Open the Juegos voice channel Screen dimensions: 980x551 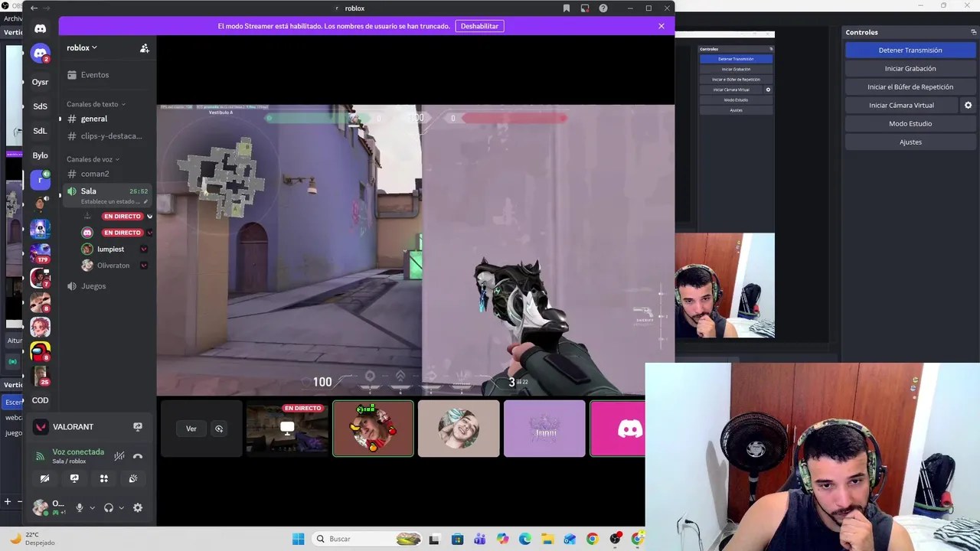click(93, 286)
